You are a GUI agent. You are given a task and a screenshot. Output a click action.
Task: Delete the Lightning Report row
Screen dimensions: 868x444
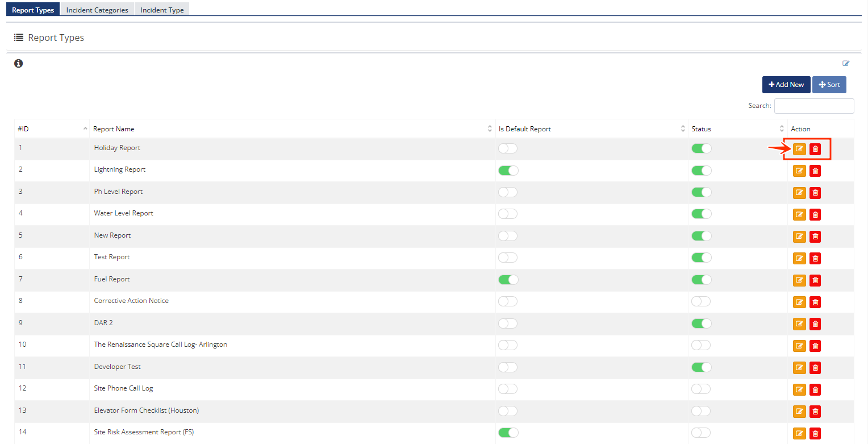[x=815, y=171]
